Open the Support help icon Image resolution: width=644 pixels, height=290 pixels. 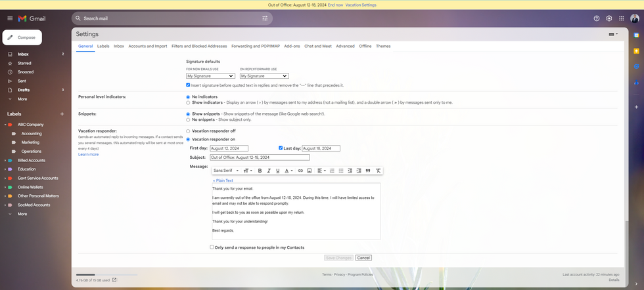click(x=597, y=18)
